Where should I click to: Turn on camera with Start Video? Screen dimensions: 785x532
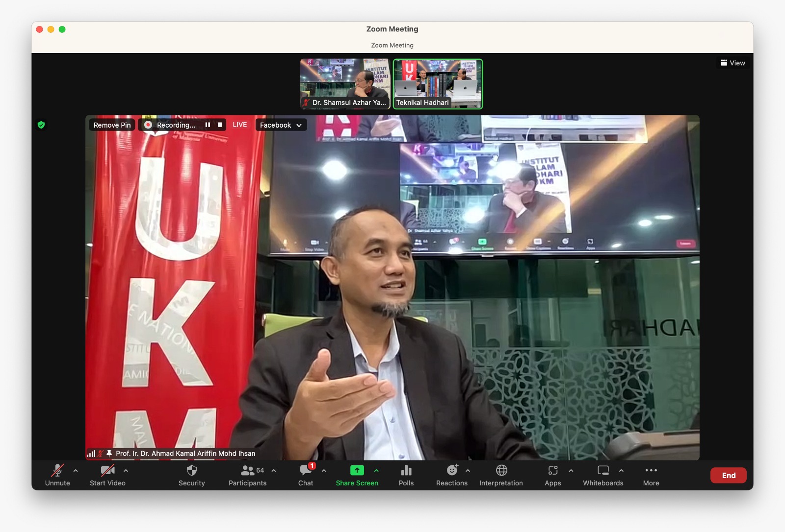tap(107, 475)
